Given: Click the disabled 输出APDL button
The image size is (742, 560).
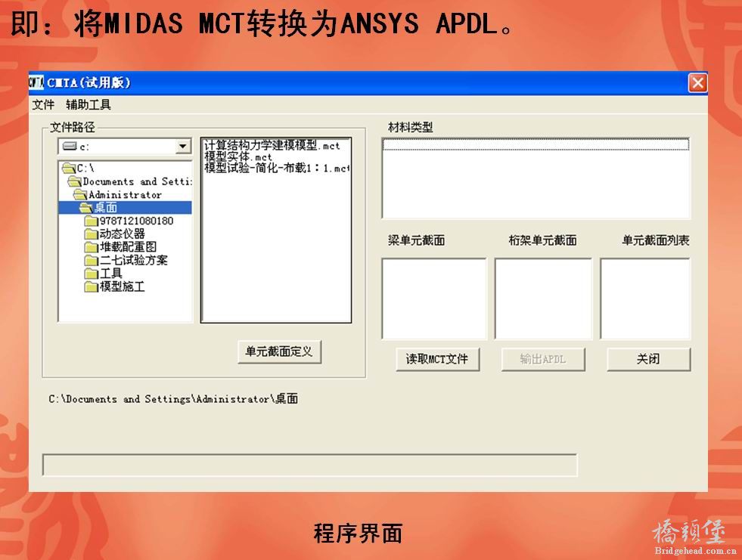Looking at the screenshot, I should pos(543,359).
